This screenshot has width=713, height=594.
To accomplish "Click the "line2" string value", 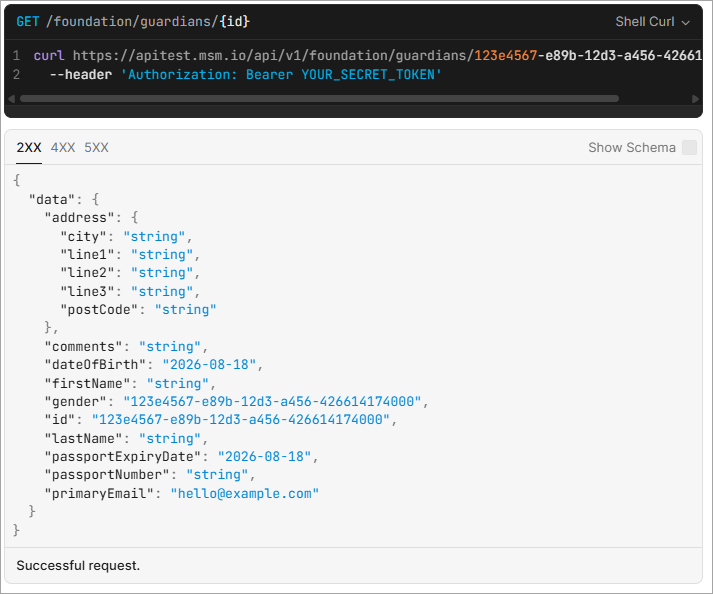I will tap(162, 272).
